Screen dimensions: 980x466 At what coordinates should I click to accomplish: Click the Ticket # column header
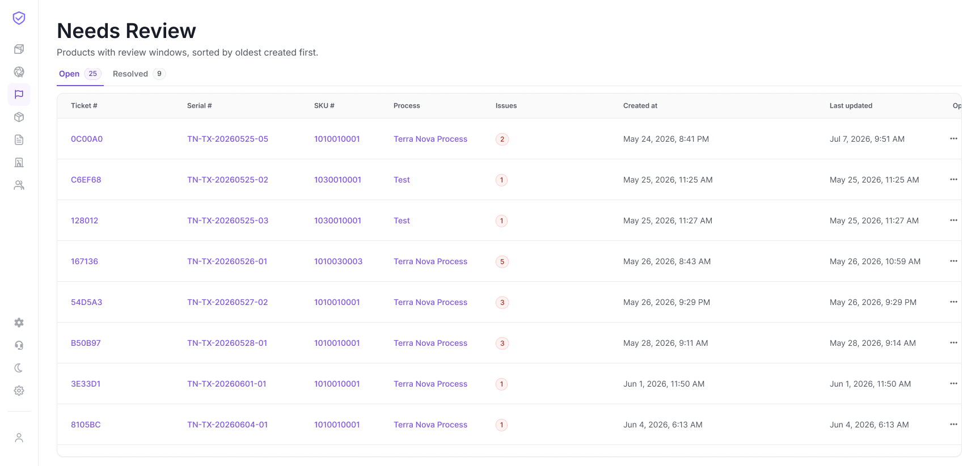tap(84, 106)
